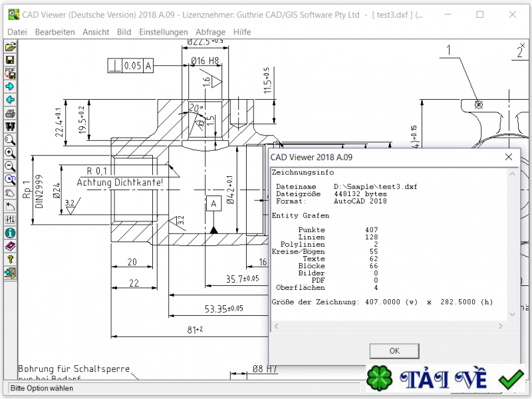Open the Ansicht menu
Screen dimensions: 532x399
96,31
